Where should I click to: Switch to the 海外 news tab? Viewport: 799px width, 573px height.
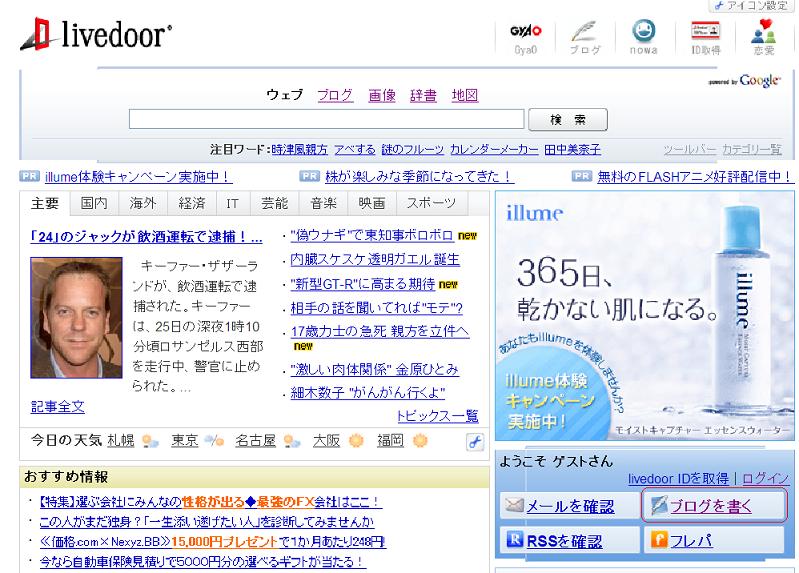point(143,203)
